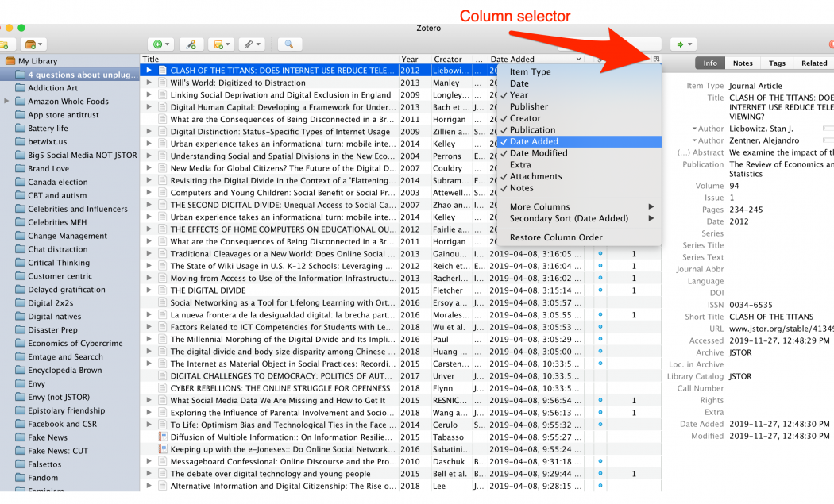Click the green New Item button

coord(160,44)
